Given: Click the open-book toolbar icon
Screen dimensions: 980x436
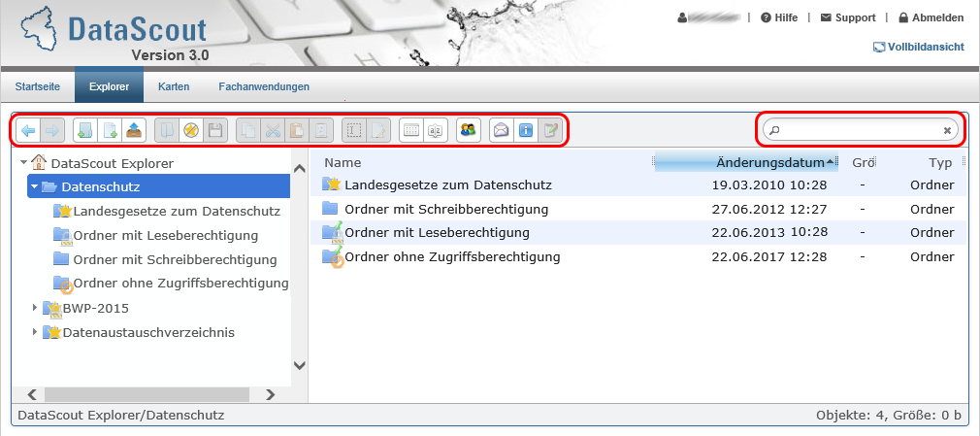Looking at the screenshot, I should (167, 130).
